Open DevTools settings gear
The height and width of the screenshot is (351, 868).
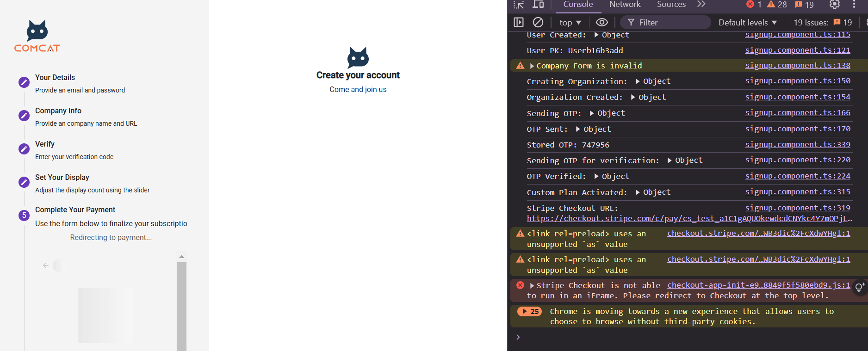coord(834,5)
